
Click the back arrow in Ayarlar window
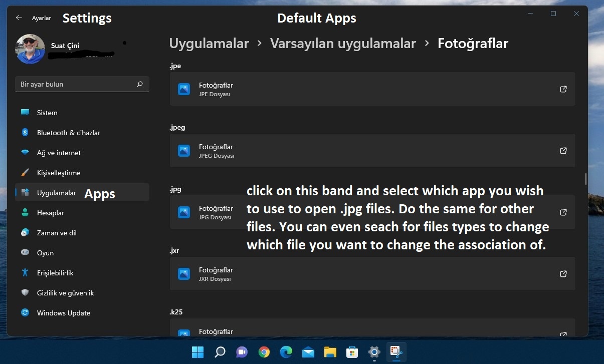19,18
